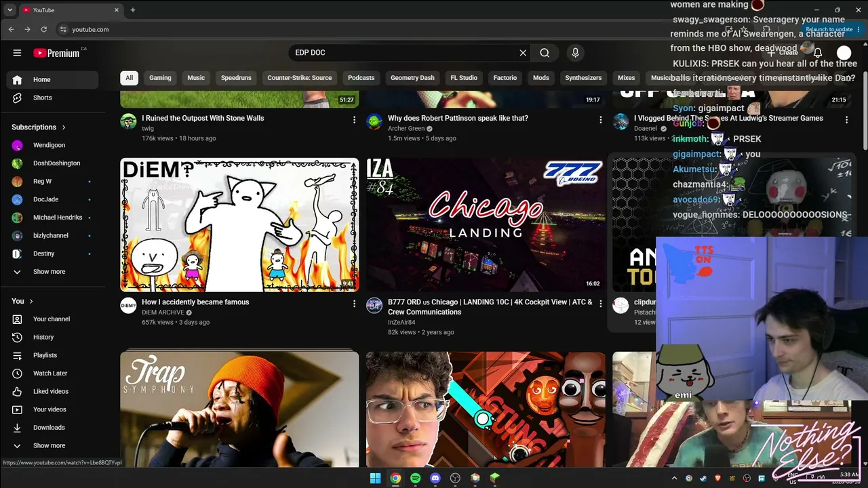
Task: Open the Wendigoon subscription
Action: click(53, 145)
